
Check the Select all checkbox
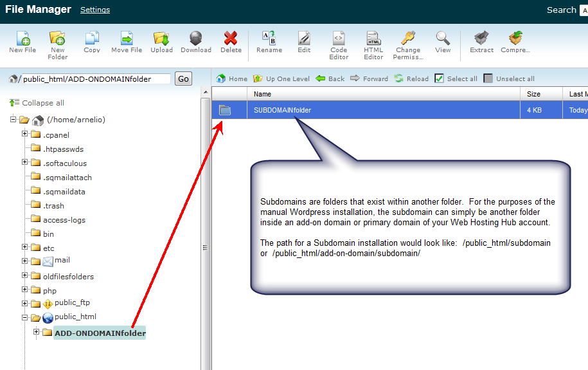(440, 79)
